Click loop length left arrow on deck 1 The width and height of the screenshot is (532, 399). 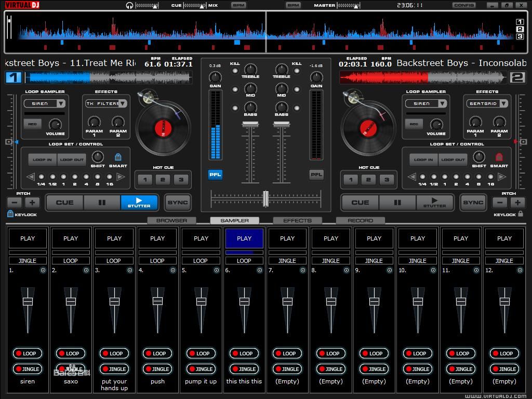point(31,177)
